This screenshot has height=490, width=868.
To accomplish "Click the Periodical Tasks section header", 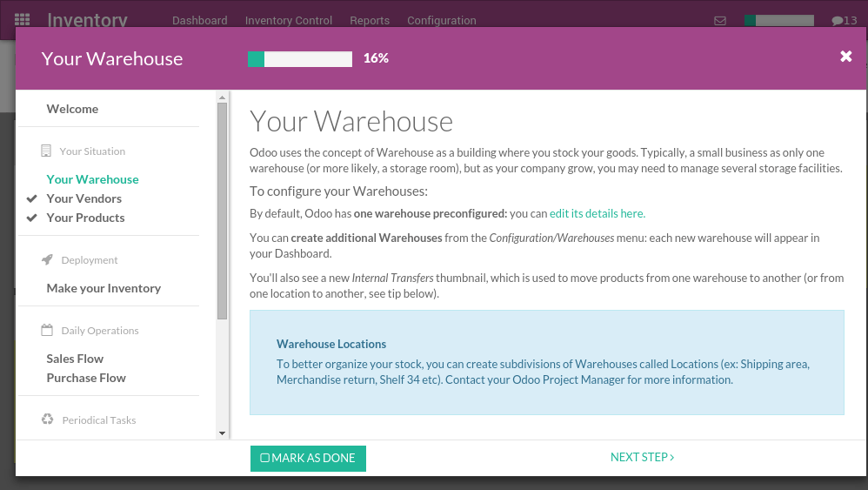I will tap(99, 420).
